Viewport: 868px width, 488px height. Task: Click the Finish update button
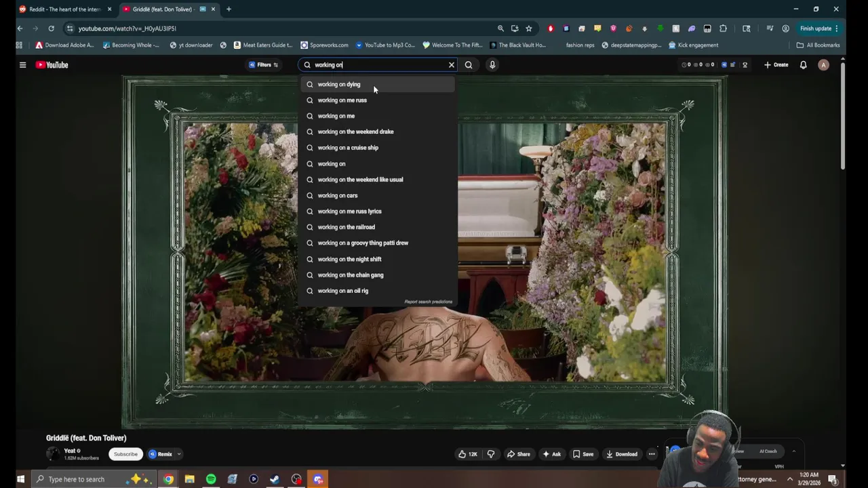click(819, 28)
